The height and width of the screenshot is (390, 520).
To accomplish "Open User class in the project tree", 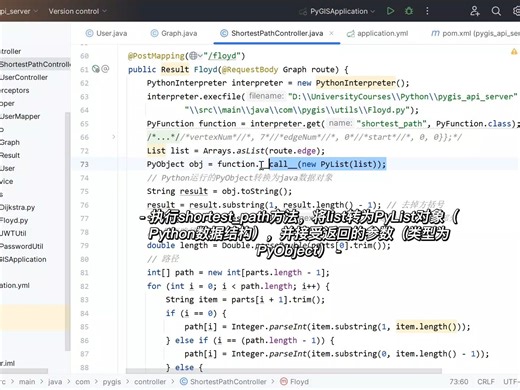I will 8,168.
